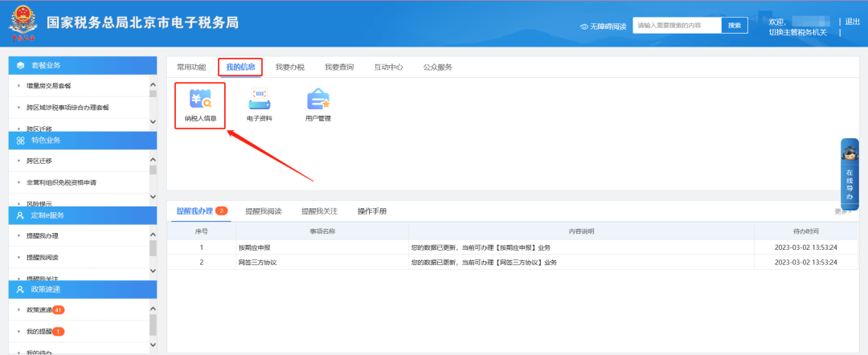Click the 套餐业务 panel header icon
The image size is (868, 355).
pos(20,65)
